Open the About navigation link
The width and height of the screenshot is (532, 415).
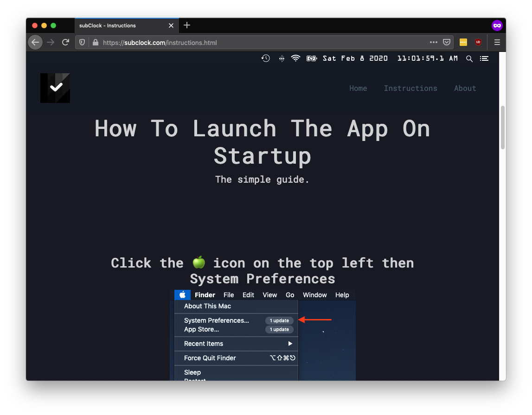pyautogui.click(x=465, y=88)
